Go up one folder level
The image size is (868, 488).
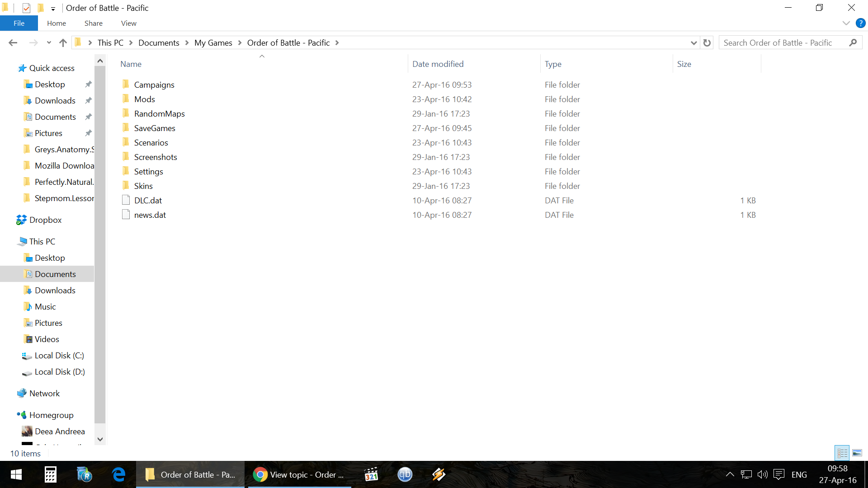[x=63, y=42]
